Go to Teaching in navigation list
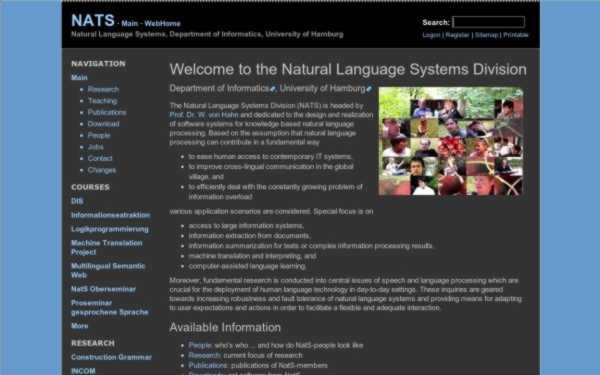 coord(103,101)
